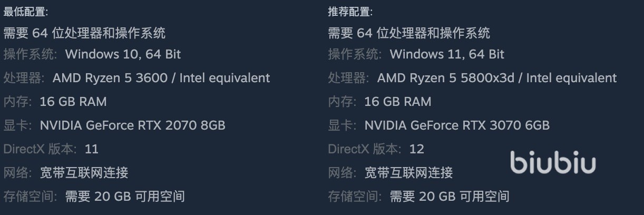Image resolution: width=644 pixels, height=215 pixels.
Task: Click 需要 20 GB 可用空间 under minimum requirements
Action: (x=125, y=197)
